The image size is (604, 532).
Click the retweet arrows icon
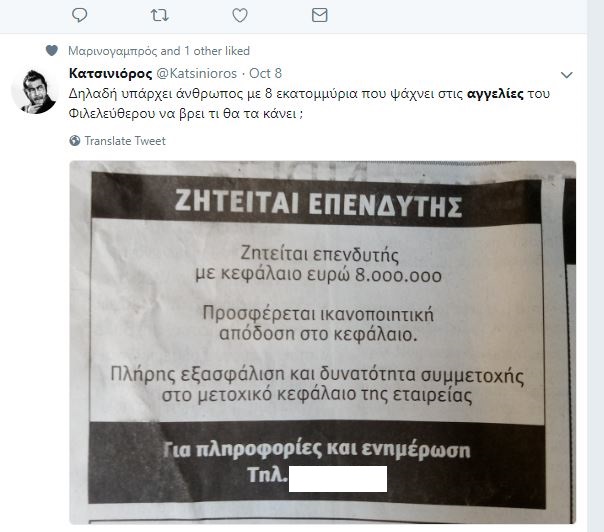coord(159,15)
